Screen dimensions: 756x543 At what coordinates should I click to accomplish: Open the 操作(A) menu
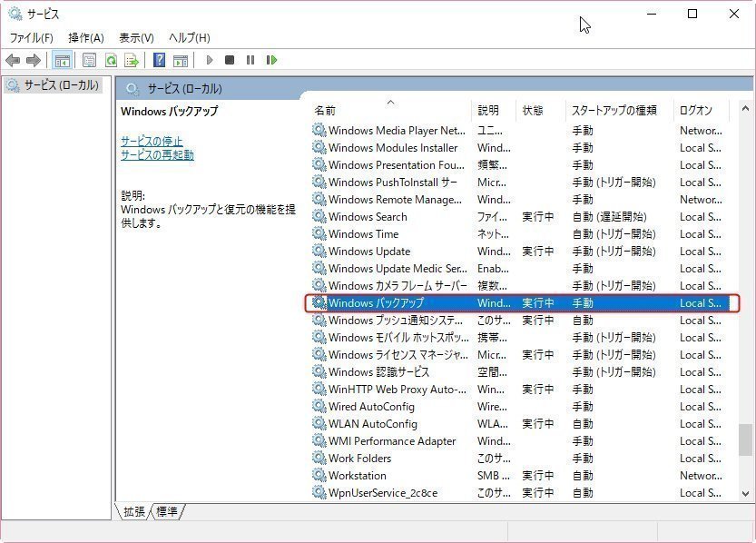86,37
